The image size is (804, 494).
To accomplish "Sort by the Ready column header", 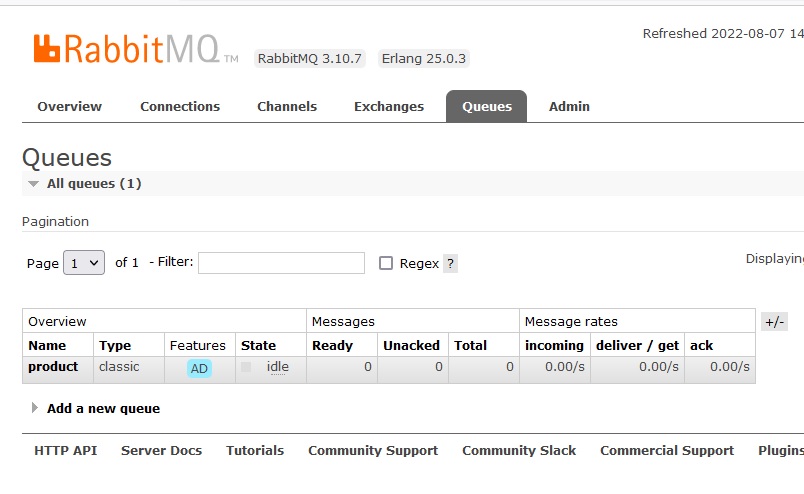I will [x=332, y=346].
